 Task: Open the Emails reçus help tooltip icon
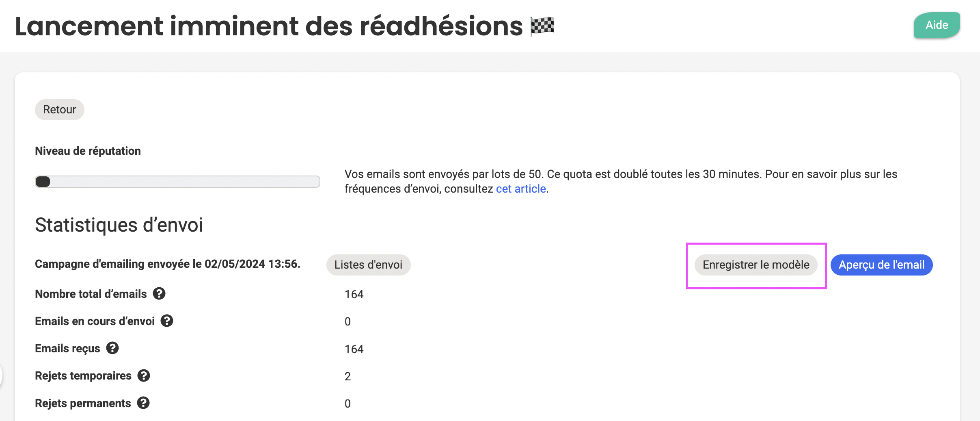(112, 348)
